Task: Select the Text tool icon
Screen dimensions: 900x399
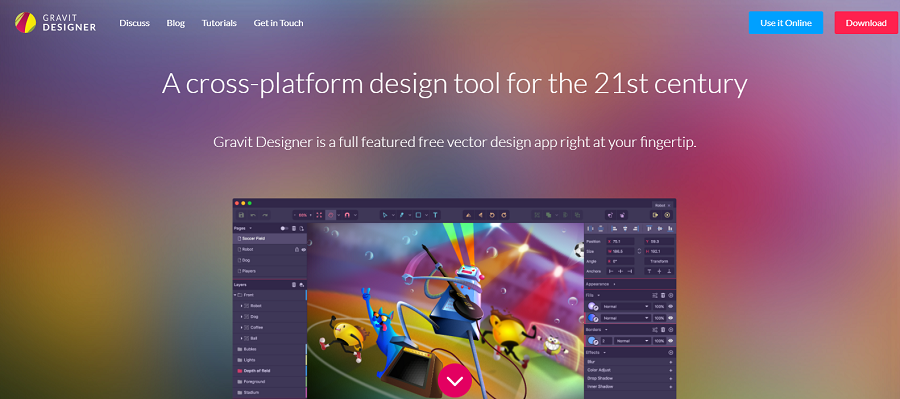Action: point(436,215)
